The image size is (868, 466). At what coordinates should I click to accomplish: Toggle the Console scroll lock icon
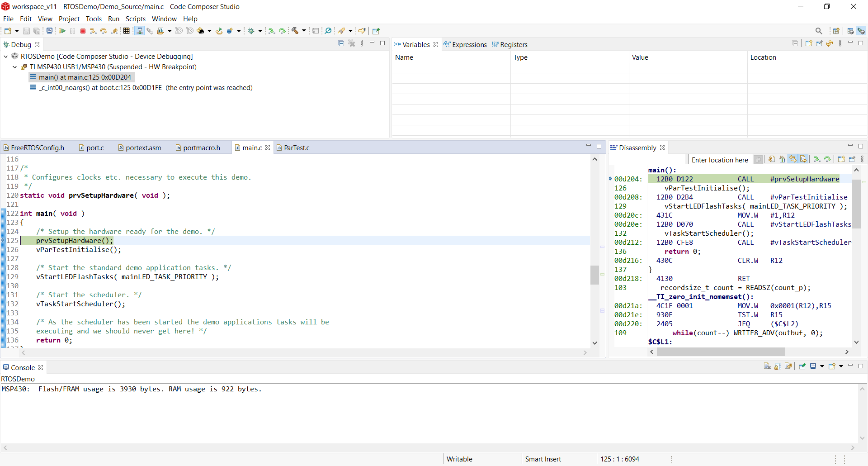point(778,366)
